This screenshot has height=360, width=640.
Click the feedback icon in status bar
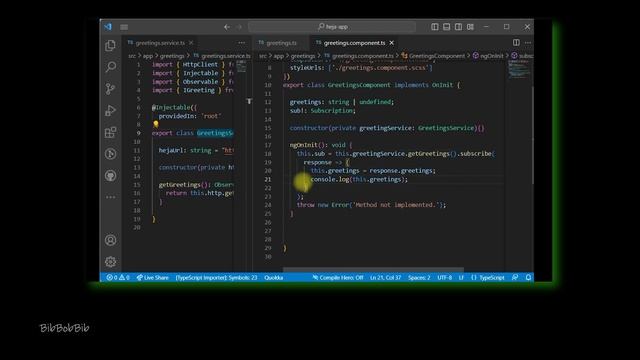tap(515, 278)
